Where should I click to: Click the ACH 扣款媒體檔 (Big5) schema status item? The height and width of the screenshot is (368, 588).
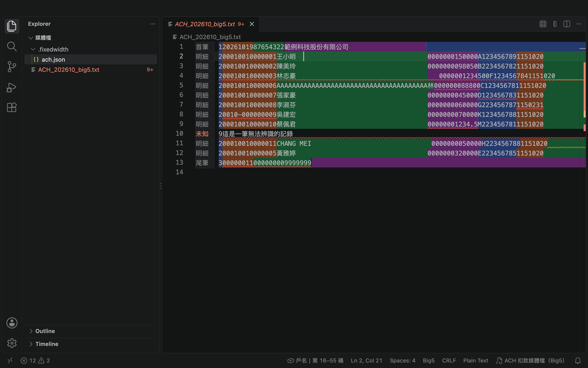[x=530, y=360]
